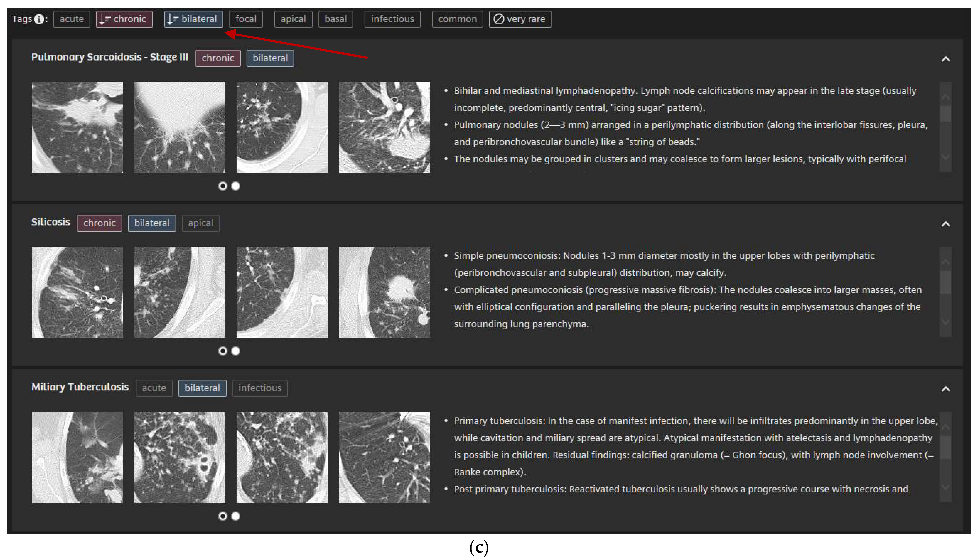This screenshot has height=560, width=980.
Task: Click scroll-down arrow of Silicosis description
Action: (x=945, y=322)
